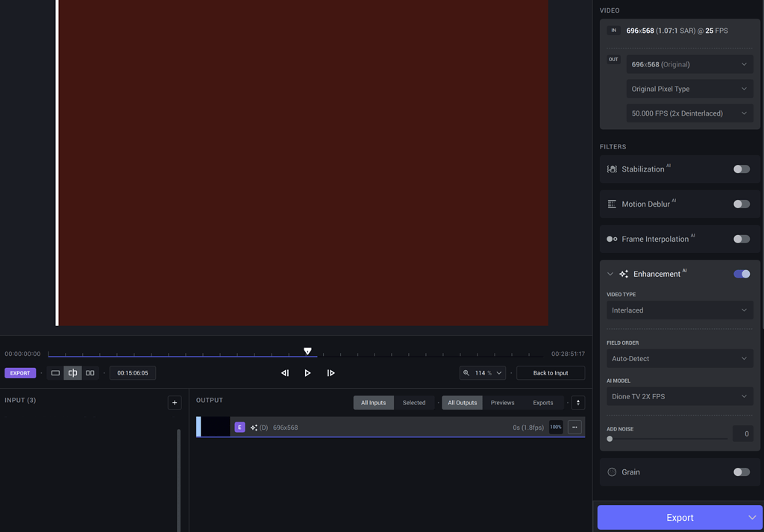Image resolution: width=764 pixels, height=532 pixels.
Task: Collapse the Enhancement filter section
Action: [x=610, y=274]
